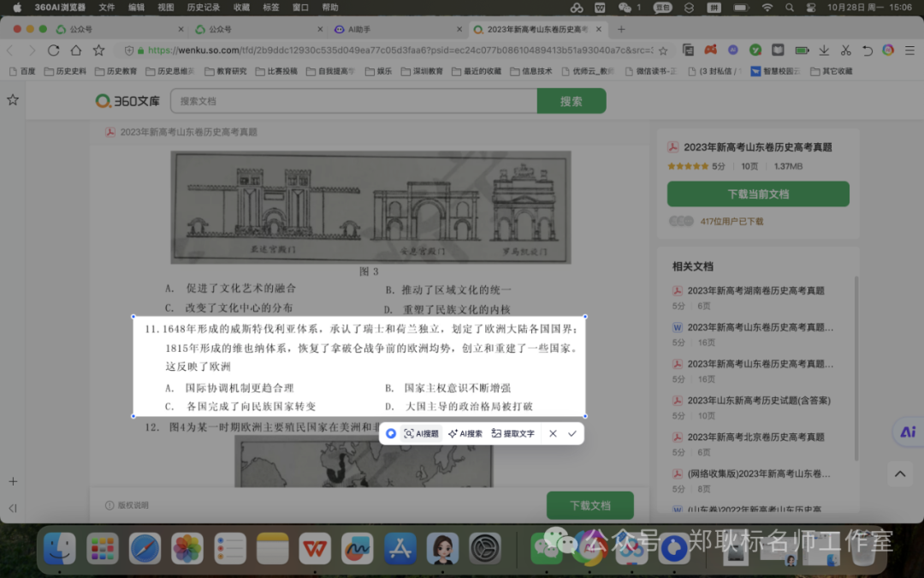
Task: Collapse the left sidebar with the arrow icon
Action: click(12, 508)
